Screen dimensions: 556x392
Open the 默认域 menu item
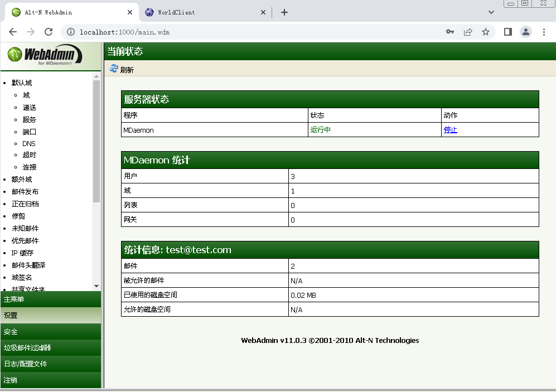pyautogui.click(x=22, y=83)
